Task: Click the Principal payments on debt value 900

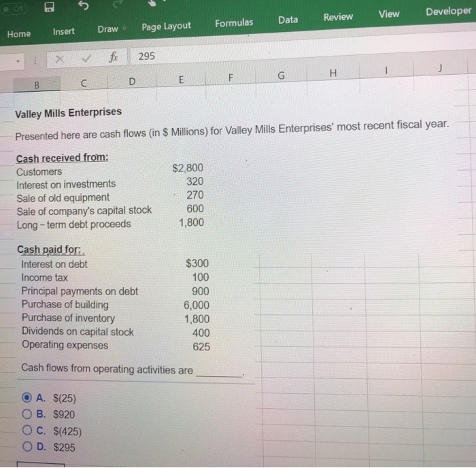Action: click(201, 291)
